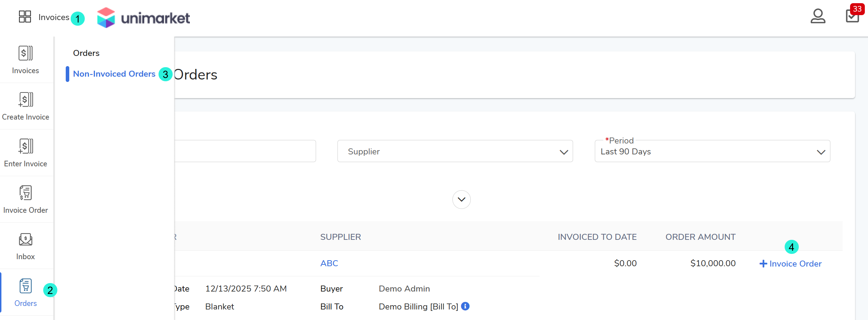Expand the Supplier dropdown
868x320 pixels.
[455, 151]
